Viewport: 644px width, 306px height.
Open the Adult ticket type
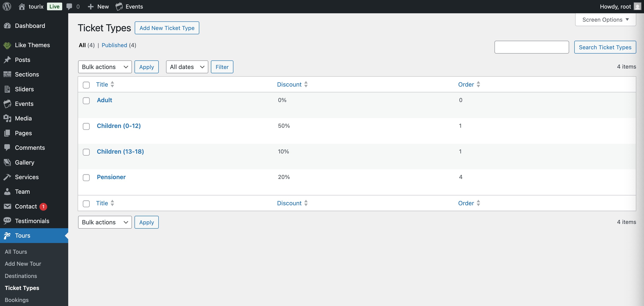click(x=104, y=100)
